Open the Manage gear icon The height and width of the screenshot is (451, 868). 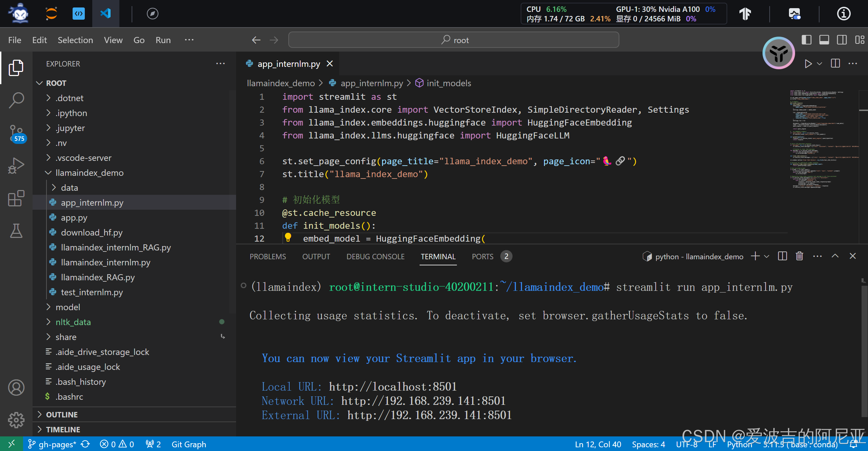(x=16, y=420)
